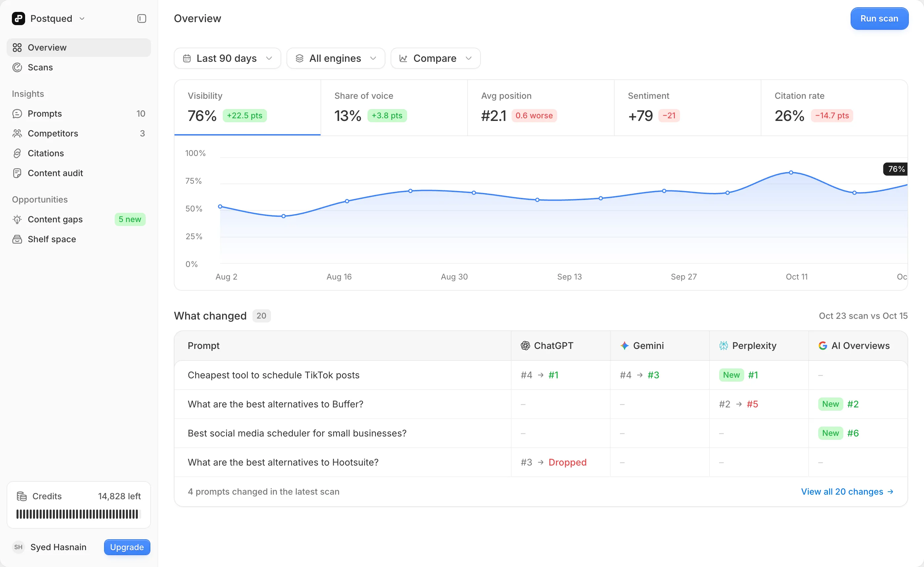Select row 'Cheapest tool to schedule TikTok posts'

pyautogui.click(x=541, y=375)
